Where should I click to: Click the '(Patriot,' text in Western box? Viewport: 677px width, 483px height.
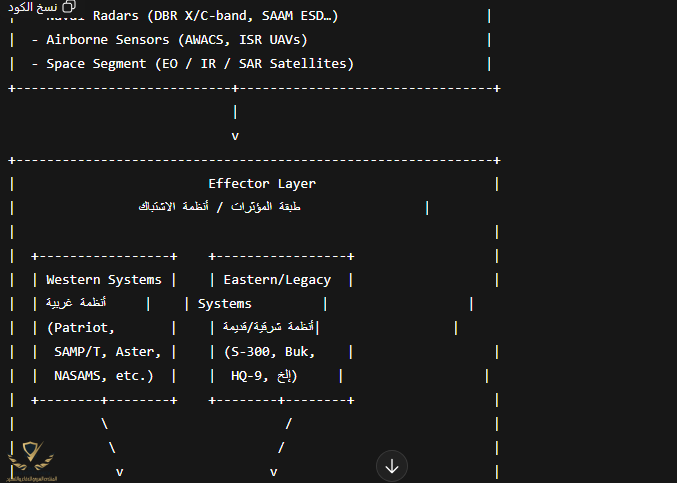pyautogui.click(x=81, y=328)
